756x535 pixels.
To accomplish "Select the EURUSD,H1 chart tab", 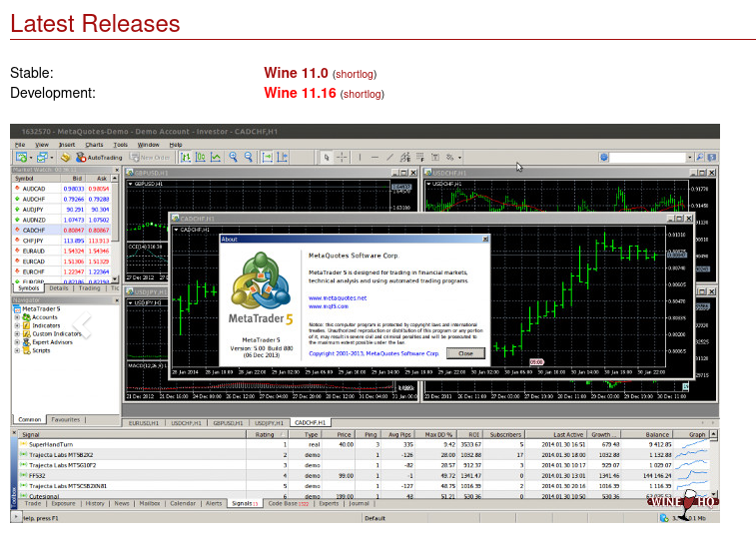I will [144, 422].
